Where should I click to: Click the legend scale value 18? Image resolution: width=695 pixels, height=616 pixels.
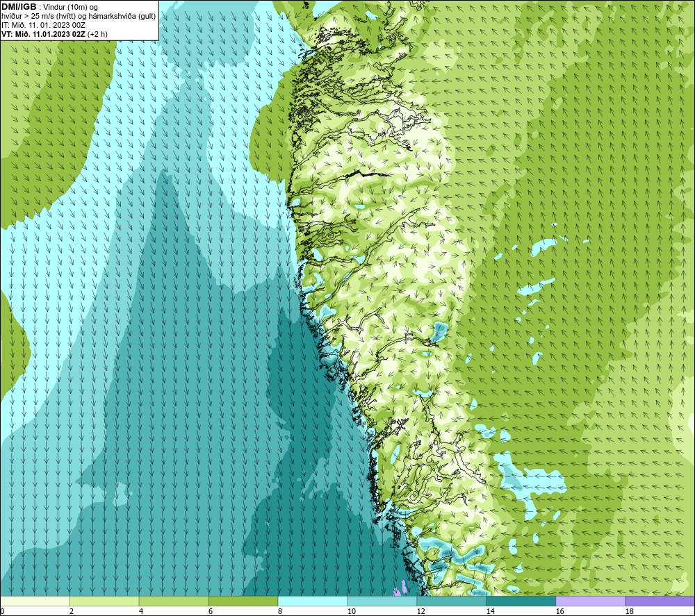pos(629,612)
